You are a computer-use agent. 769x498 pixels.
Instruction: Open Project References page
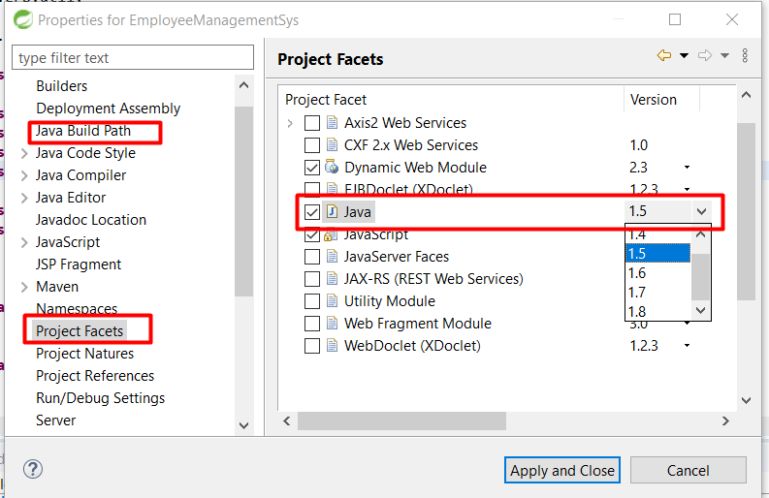(95, 376)
